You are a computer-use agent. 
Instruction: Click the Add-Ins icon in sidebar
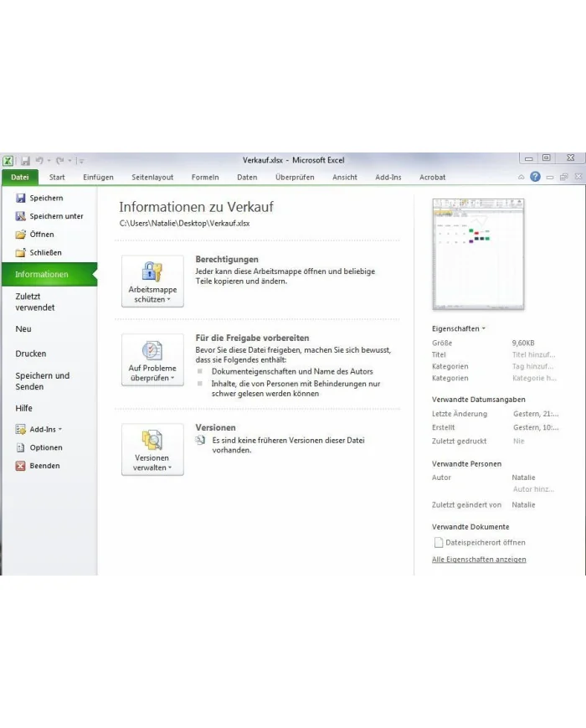coord(20,430)
